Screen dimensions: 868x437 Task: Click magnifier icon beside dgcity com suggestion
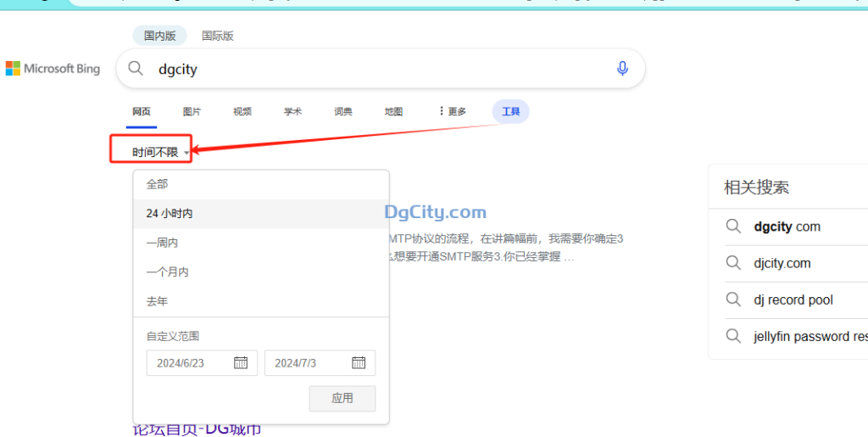pos(733,226)
